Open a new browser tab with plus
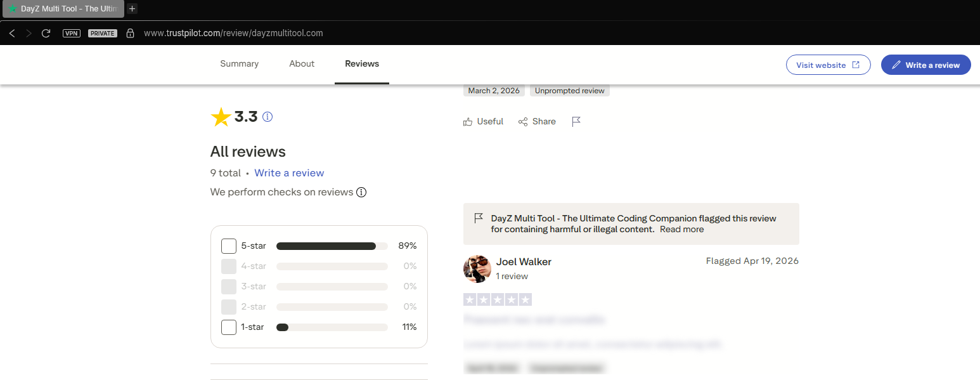This screenshot has width=980, height=380. [132, 9]
